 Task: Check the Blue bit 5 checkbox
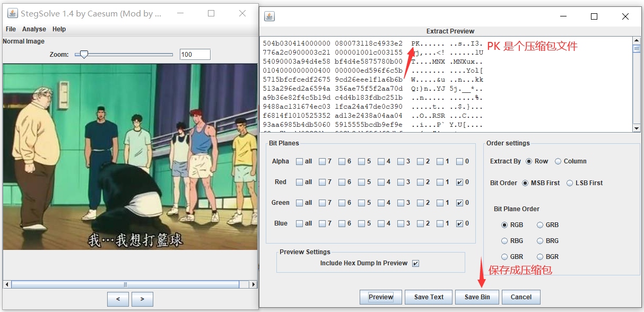pos(362,223)
